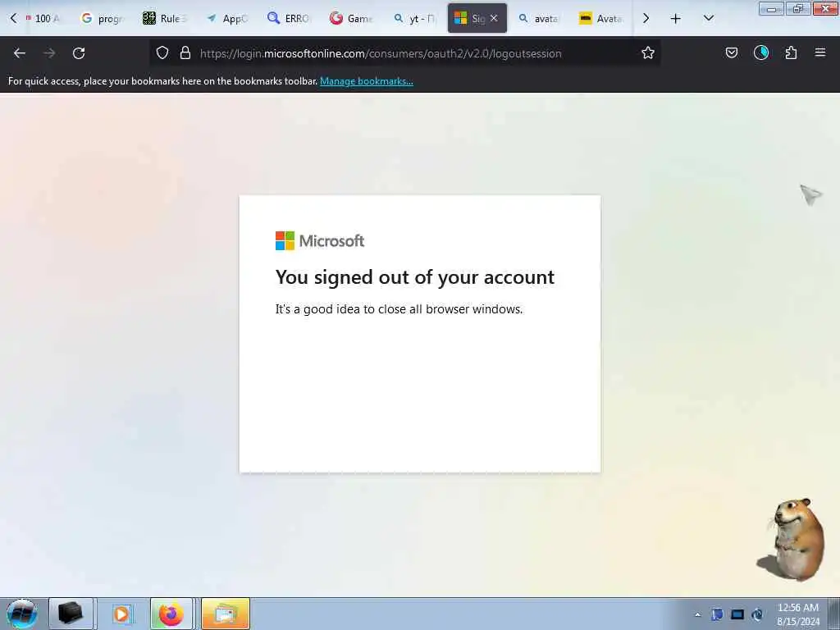Viewport: 840px width, 630px height.
Task: Click 'It's a good idea to close' text
Action: [399, 309]
